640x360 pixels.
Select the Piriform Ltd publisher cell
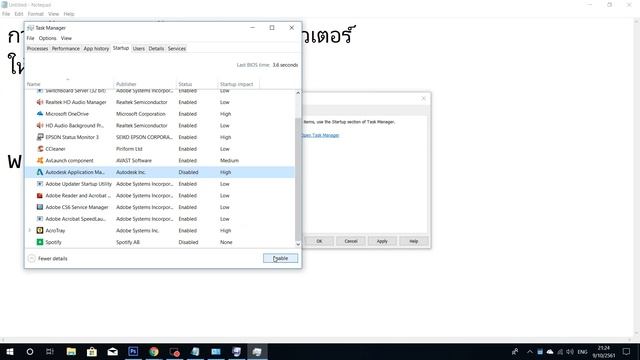(129, 149)
